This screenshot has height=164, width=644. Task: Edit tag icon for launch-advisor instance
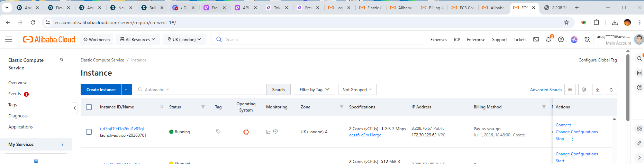(x=218, y=132)
